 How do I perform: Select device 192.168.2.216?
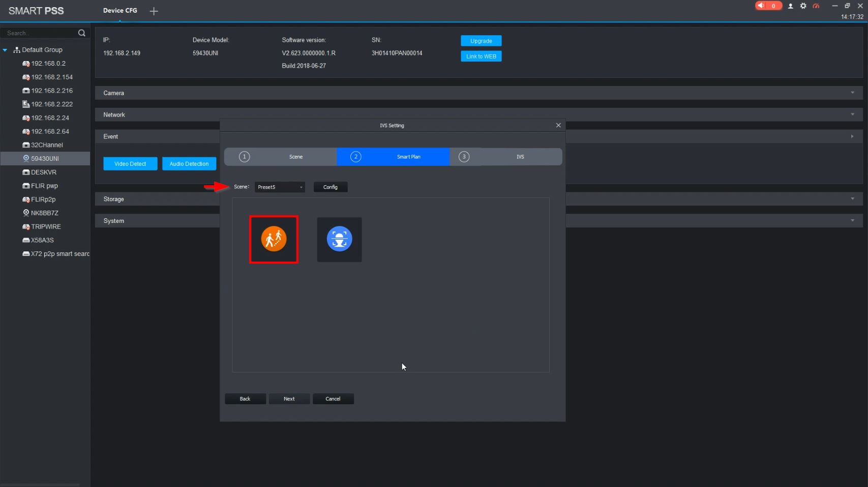(52, 91)
